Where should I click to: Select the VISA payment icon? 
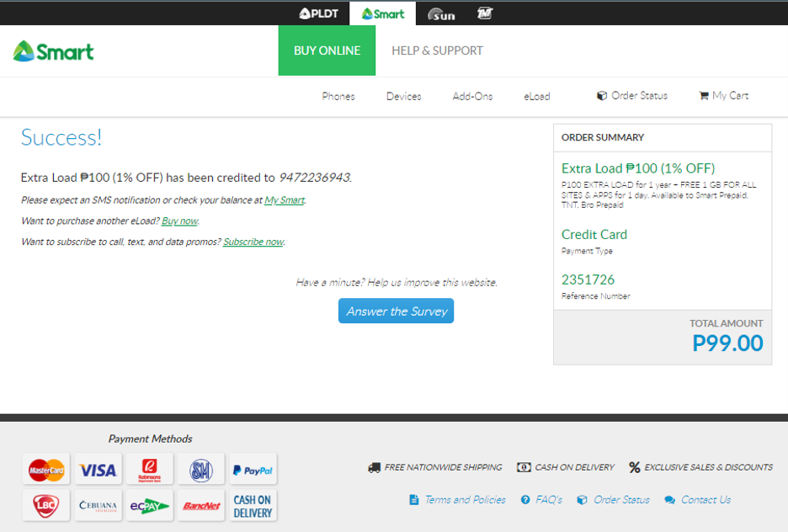pyautogui.click(x=98, y=470)
